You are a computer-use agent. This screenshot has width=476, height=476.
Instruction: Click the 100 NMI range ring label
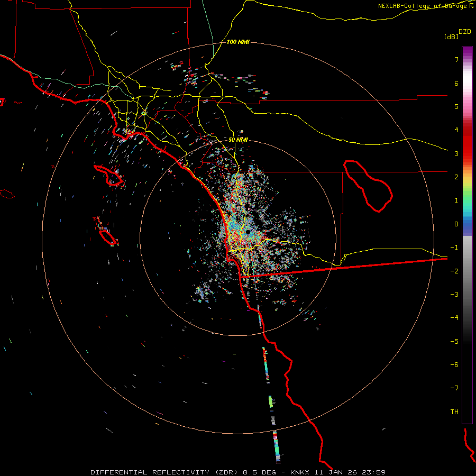click(238, 42)
